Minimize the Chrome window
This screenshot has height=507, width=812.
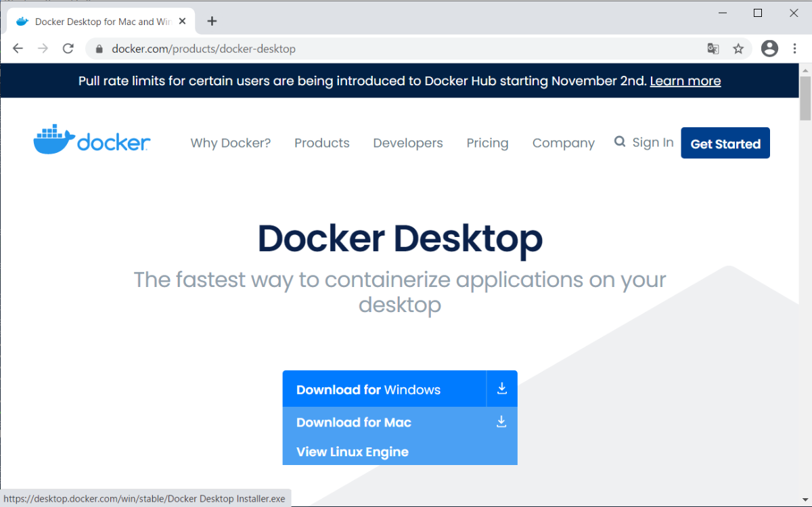coord(721,13)
